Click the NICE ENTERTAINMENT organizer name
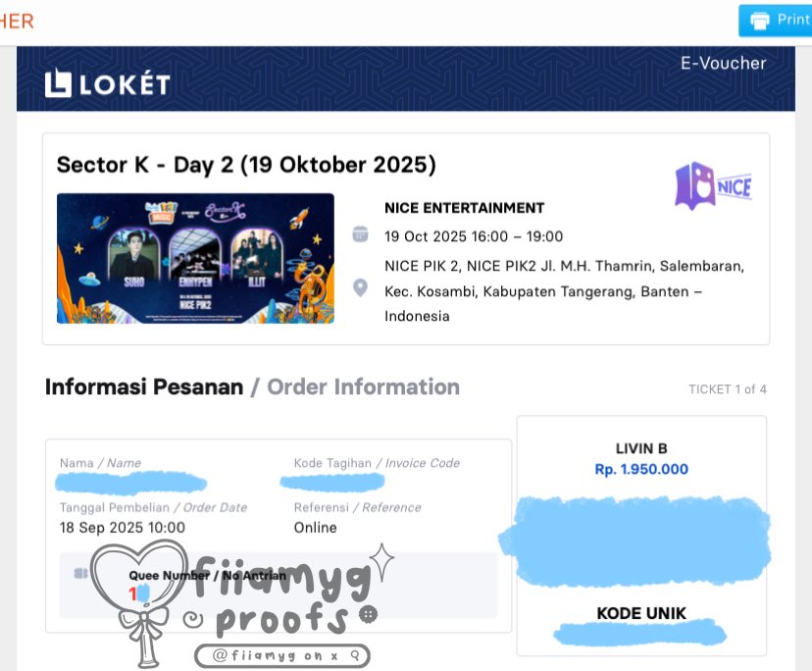This screenshot has height=671, width=812. pos(465,208)
